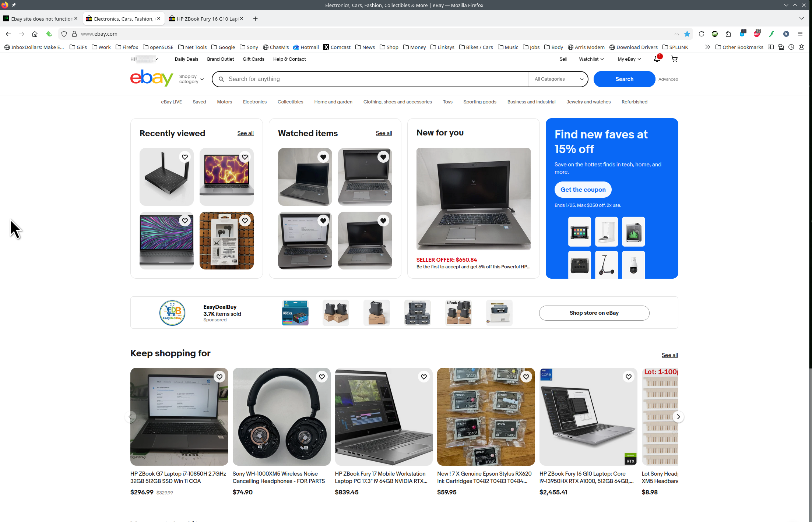Open Firefox extensions puzzle icon
Viewport: 812px width, 522px height.
click(x=728, y=34)
